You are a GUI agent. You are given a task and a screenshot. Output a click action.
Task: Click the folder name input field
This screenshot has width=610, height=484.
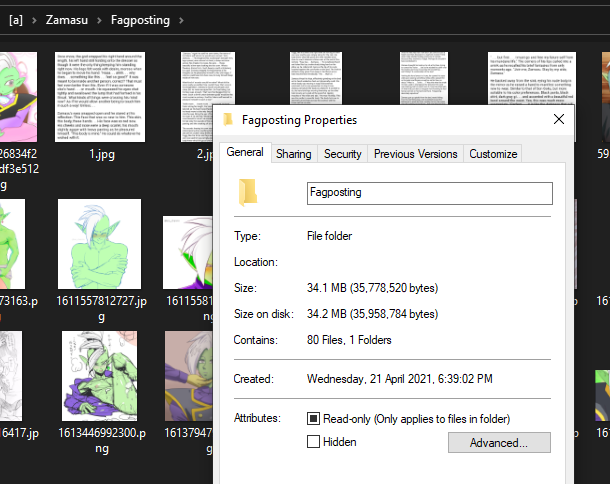(x=429, y=193)
